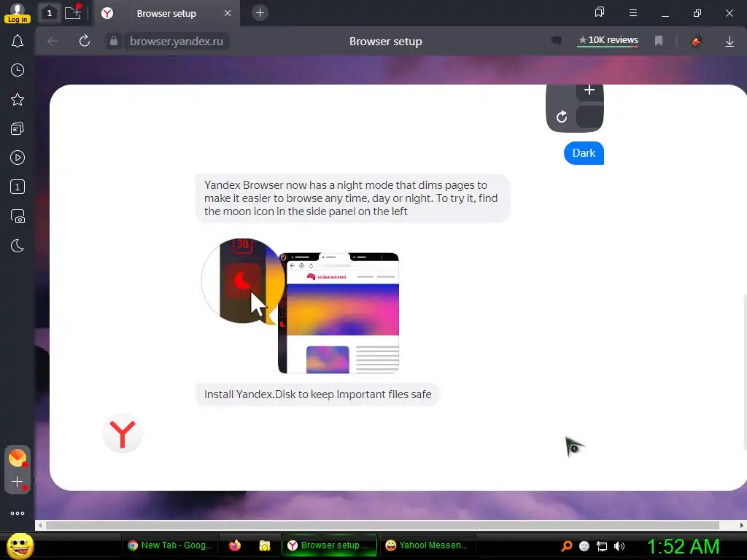Click browser.yandex.ru address field
Screen dimensions: 747x560
point(177,42)
